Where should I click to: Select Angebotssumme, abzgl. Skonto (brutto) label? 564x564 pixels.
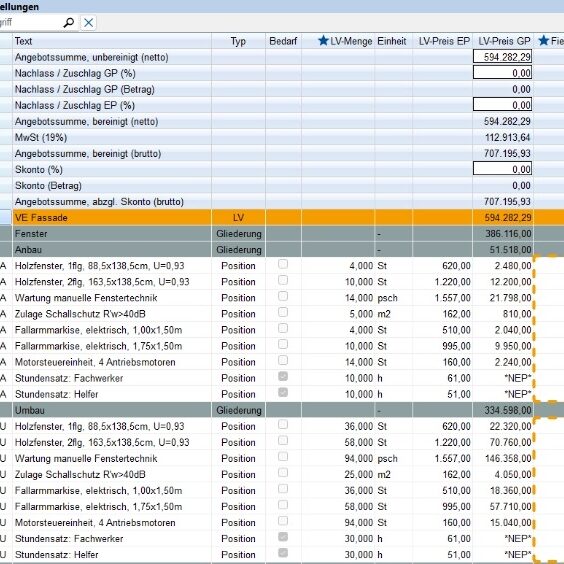(x=99, y=202)
